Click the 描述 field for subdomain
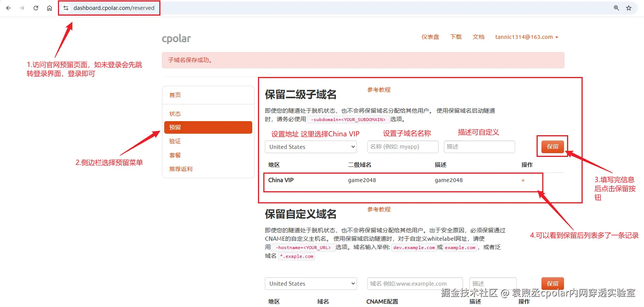This screenshot has width=644, height=307. 479,147
